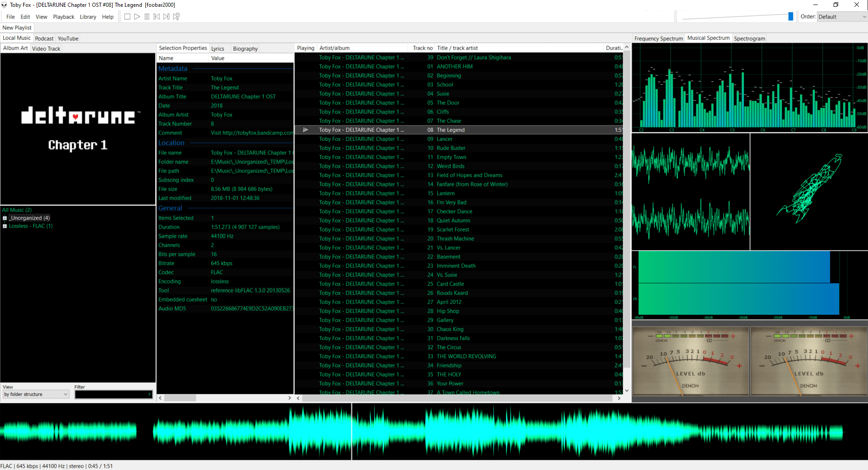The width and height of the screenshot is (868, 470).
Task: Select the track Don't Forget // Laura Shigihara
Action: pyautogui.click(x=459, y=58)
